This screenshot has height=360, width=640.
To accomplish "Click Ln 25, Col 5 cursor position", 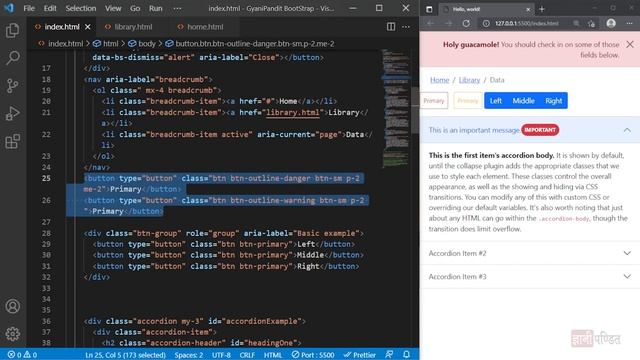I will tap(125, 355).
